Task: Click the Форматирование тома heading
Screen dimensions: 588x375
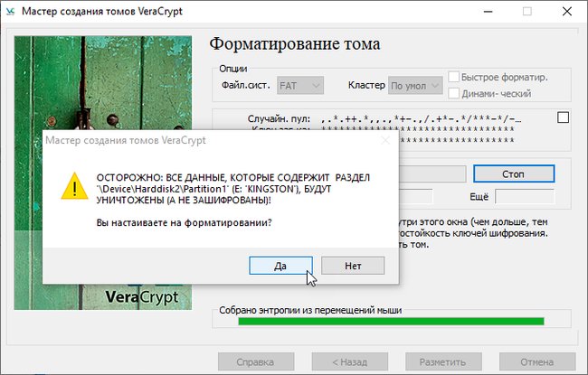Action: pyautogui.click(x=295, y=44)
